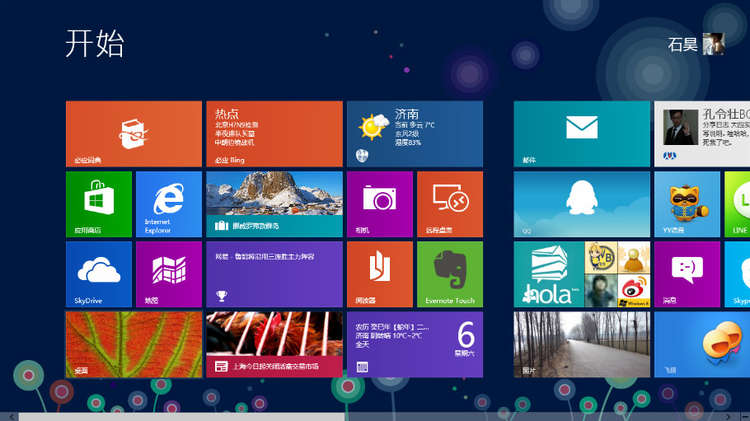Open the snowy mountain travel tile
750x421 pixels.
click(x=274, y=204)
